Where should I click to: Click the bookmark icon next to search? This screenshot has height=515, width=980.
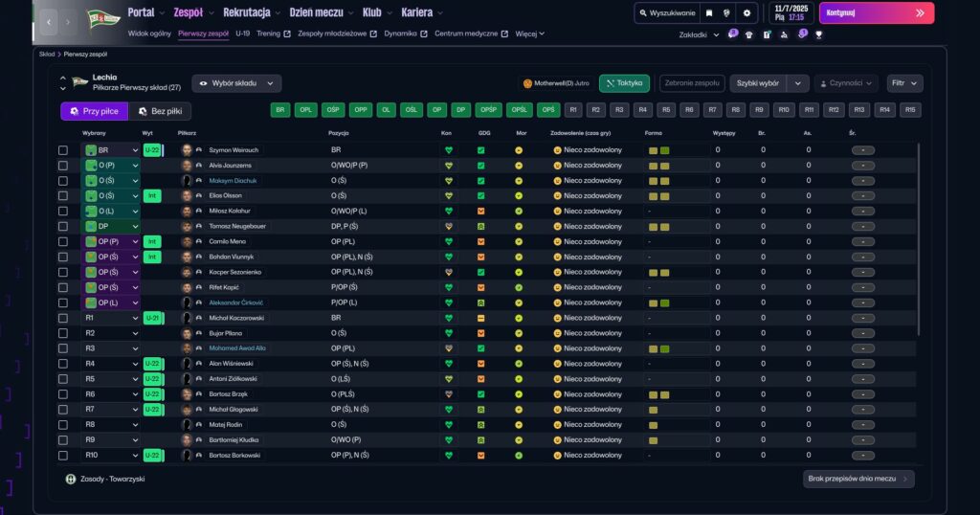pos(709,13)
